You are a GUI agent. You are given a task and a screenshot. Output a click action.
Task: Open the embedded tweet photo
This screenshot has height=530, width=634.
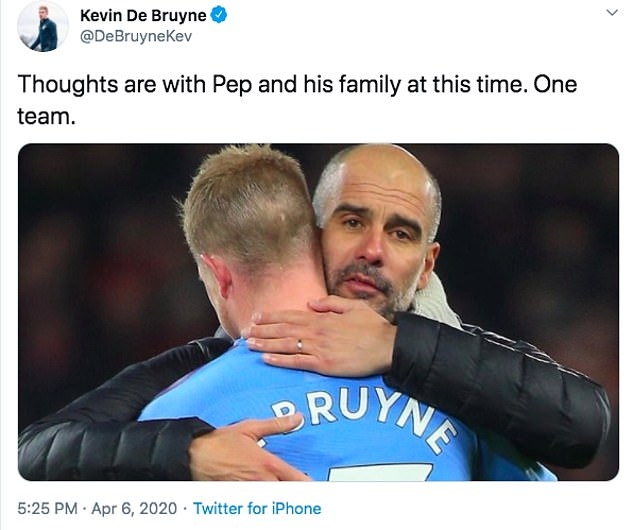(318, 312)
